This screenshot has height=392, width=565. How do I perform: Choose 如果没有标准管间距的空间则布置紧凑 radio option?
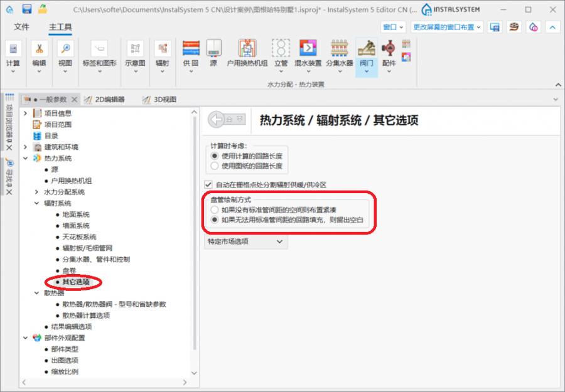[x=215, y=209]
